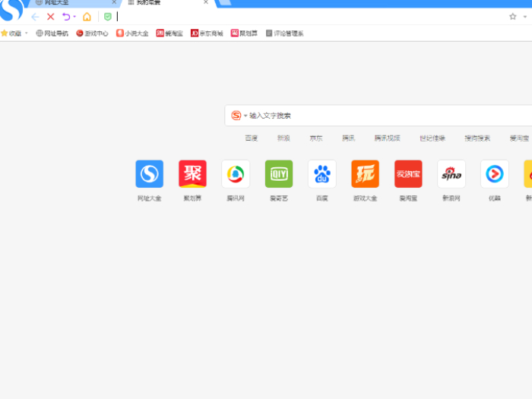Stop loading with the red X

tap(51, 17)
